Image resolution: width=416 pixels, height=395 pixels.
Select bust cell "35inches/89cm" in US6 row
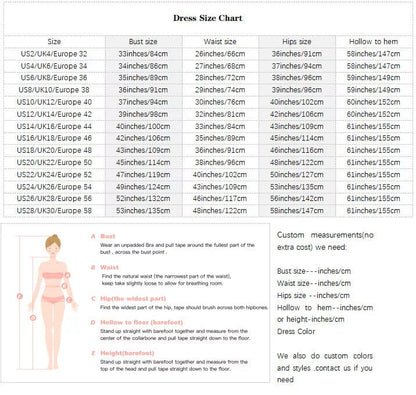143,78
